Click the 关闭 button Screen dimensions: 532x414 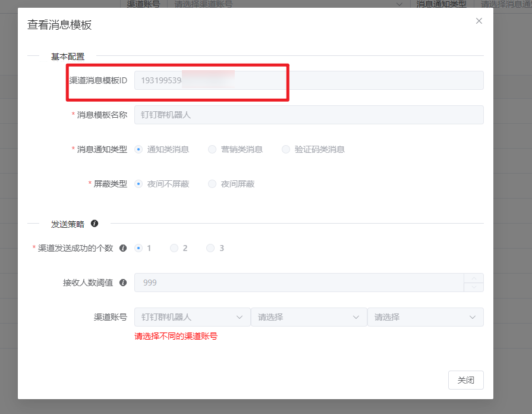pos(466,380)
